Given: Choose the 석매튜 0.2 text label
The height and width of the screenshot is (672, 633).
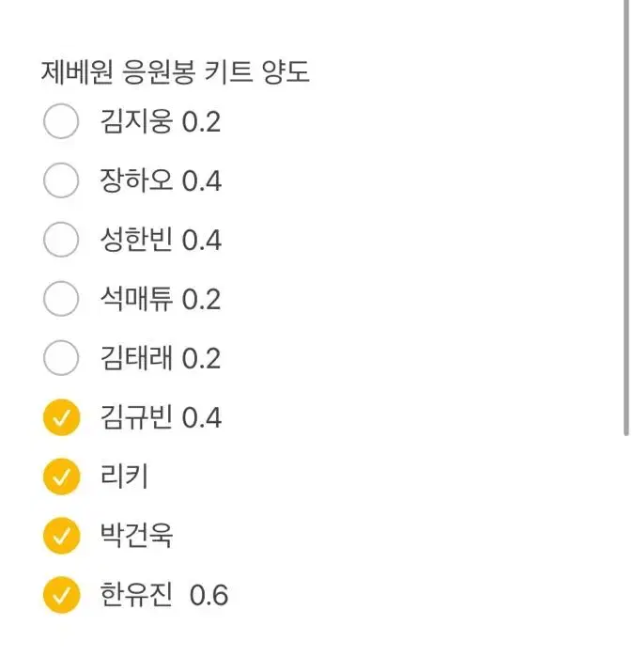Looking at the screenshot, I should pyautogui.click(x=160, y=300).
